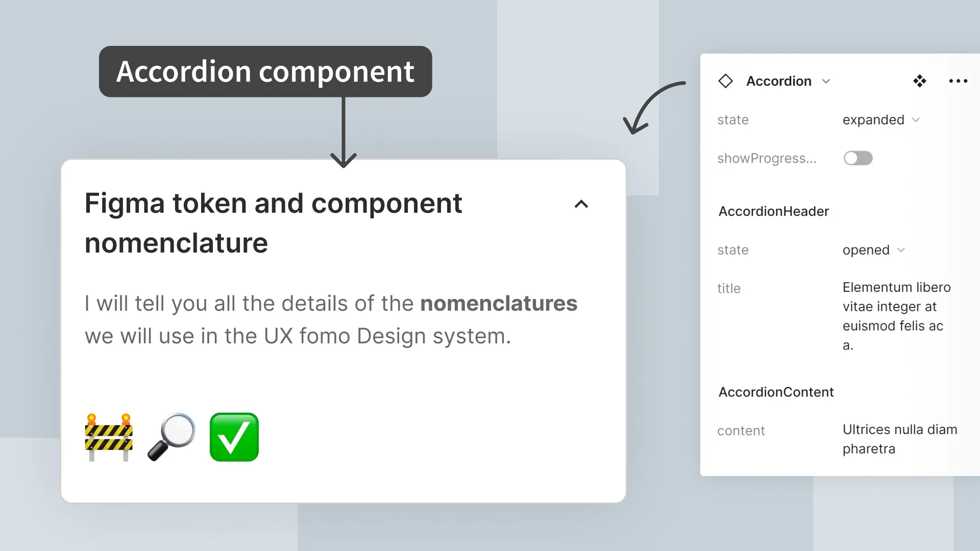This screenshot has height=551, width=980.
Task: Click the magnifying glass emoji
Action: (x=171, y=437)
